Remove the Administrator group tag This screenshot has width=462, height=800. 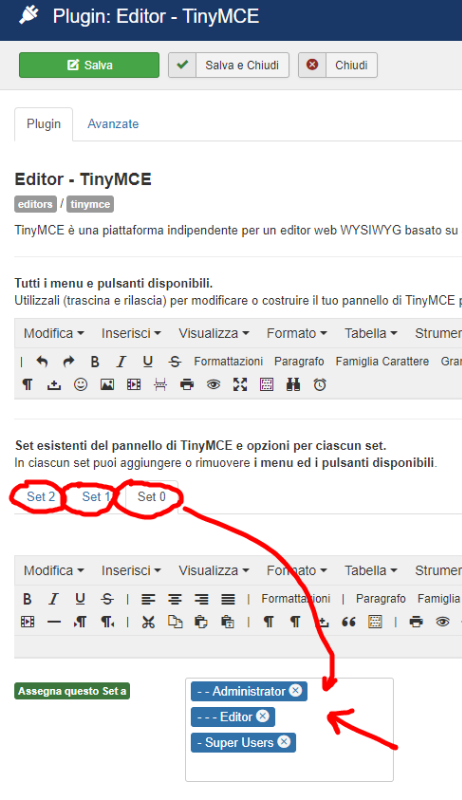tap(296, 690)
